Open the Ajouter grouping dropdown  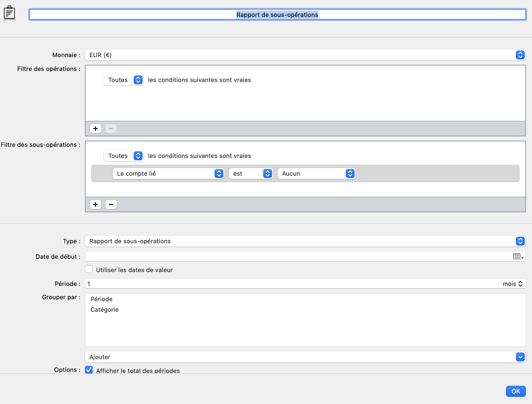point(304,357)
